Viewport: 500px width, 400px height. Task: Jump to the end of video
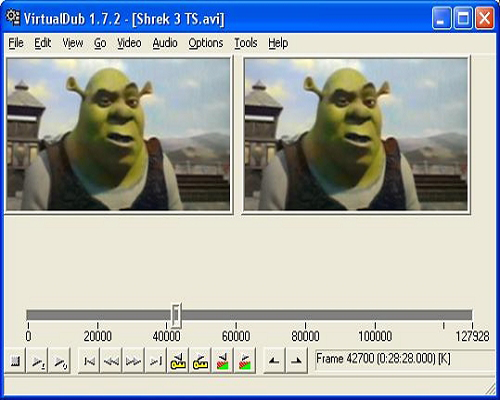[156, 360]
